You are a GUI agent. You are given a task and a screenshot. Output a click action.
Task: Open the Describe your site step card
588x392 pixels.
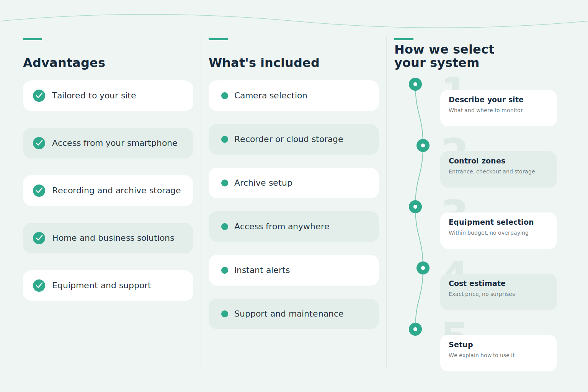pyautogui.click(x=498, y=108)
